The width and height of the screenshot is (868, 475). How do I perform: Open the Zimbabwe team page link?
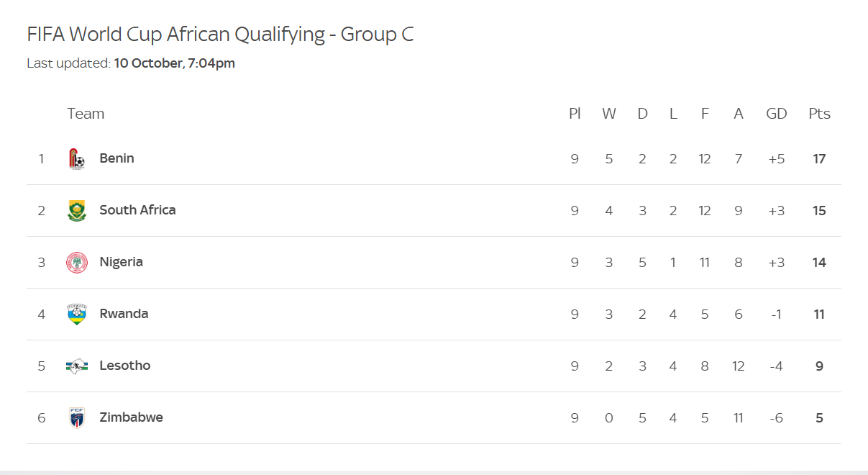[x=131, y=417]
